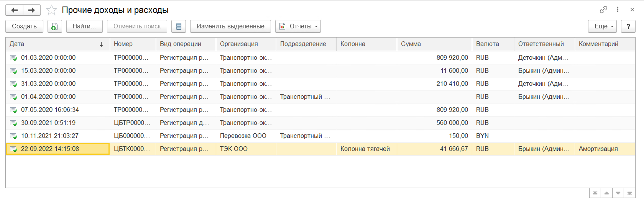Click the Подразделение column header

pyautogui.click(x=306, y=44)
